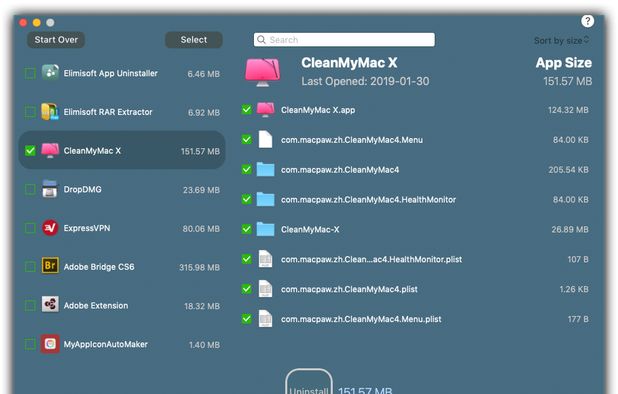The image size is (618, 394).
Task: Click the com.macpaw.zh.CleanMyMac4.plist file name
Action: 349,289
